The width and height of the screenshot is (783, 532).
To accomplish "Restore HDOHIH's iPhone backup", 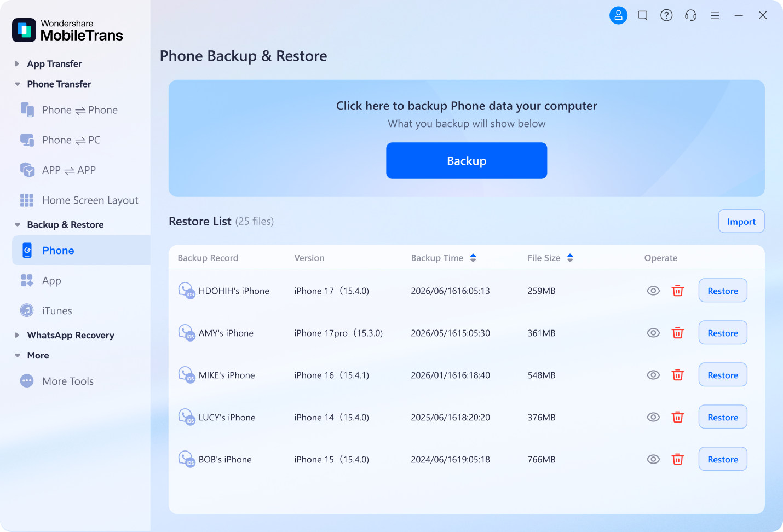I will [723, 291].
